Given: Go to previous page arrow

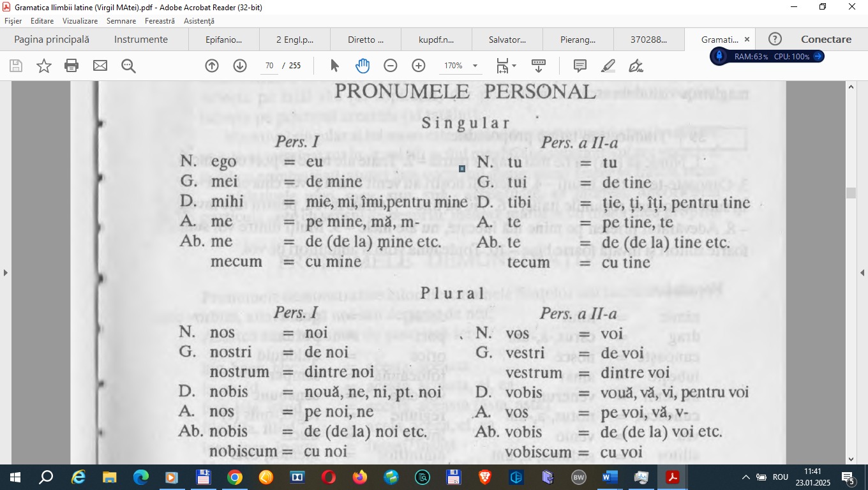Looking at the screenshot, I should coord(212,66).
